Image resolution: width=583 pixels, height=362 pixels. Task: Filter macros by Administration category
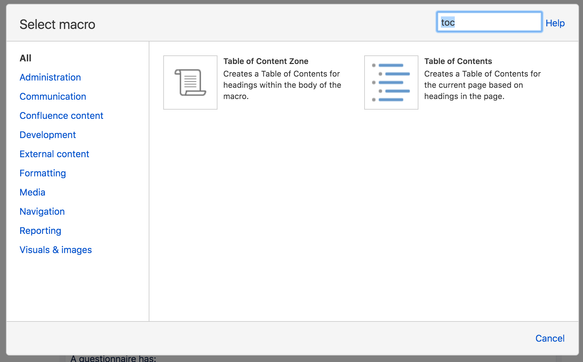pyautogui.click(x=50, y=77)
